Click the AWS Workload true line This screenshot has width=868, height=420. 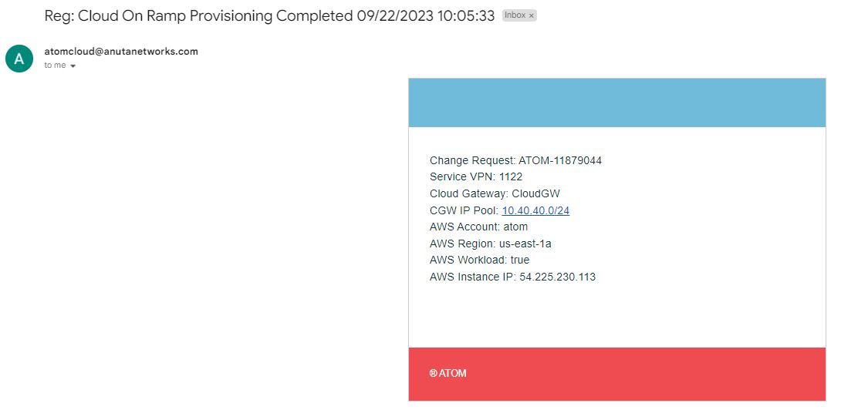tap(479, 260)
